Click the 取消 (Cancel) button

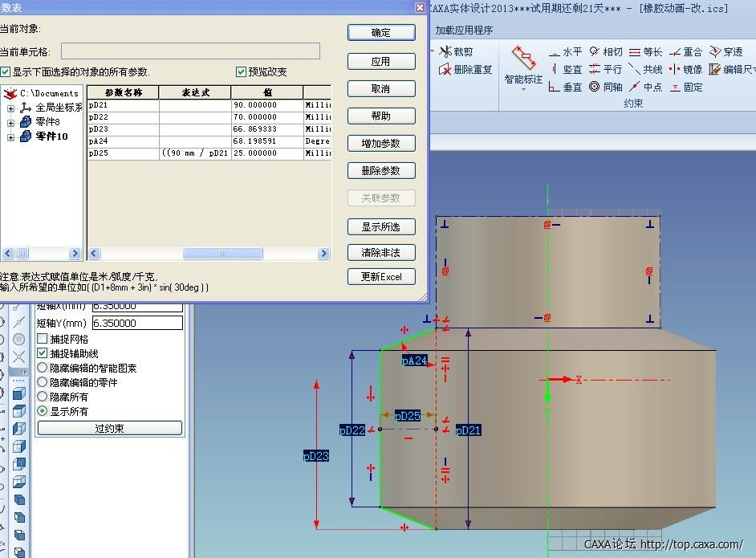[x=381, y=89]
